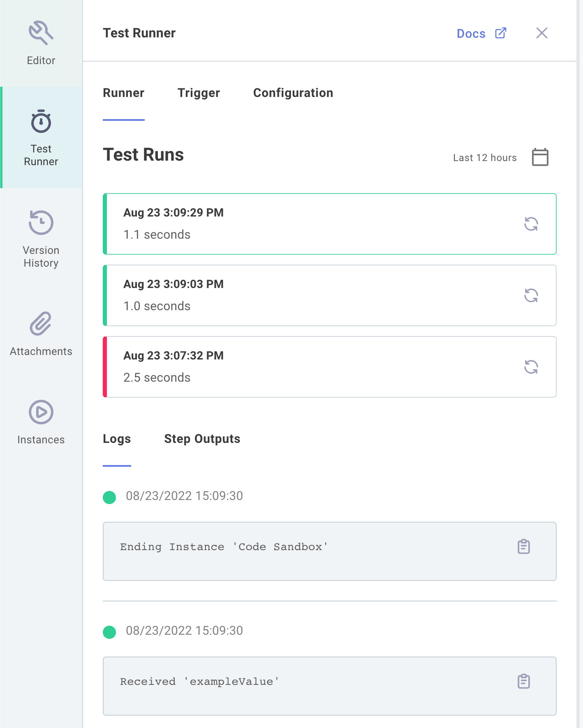Open the Attachments panel
This screenshot has height=728, width=583.
(x=41, y=325)
